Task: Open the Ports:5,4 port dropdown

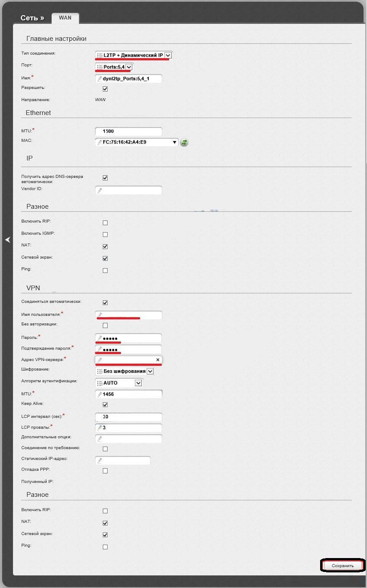Action: click(x=114, y=67)
